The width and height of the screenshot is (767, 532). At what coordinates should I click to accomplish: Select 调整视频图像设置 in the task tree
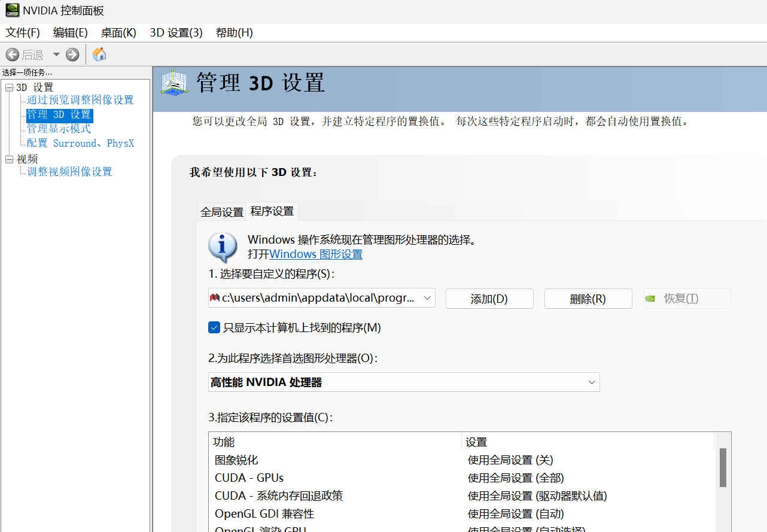[x=69, y=172]
